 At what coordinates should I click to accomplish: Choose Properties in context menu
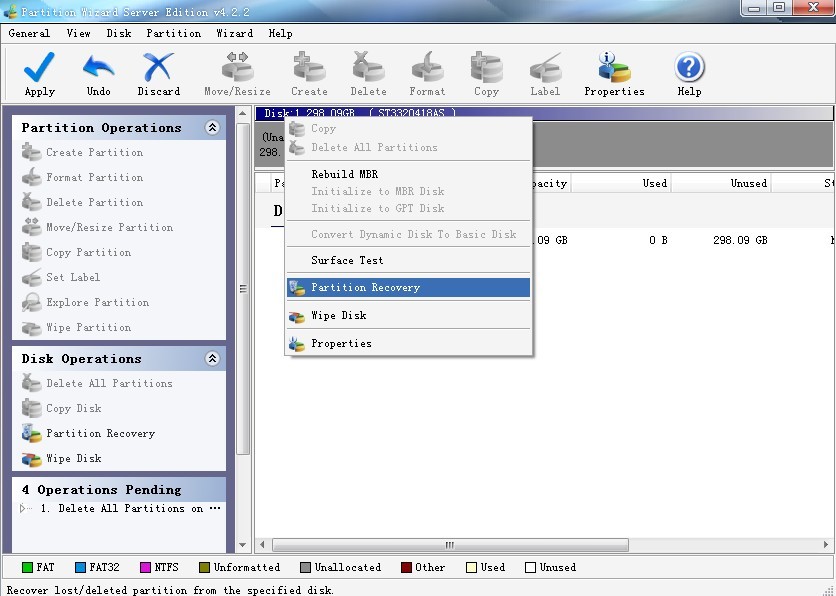point(408,343)
